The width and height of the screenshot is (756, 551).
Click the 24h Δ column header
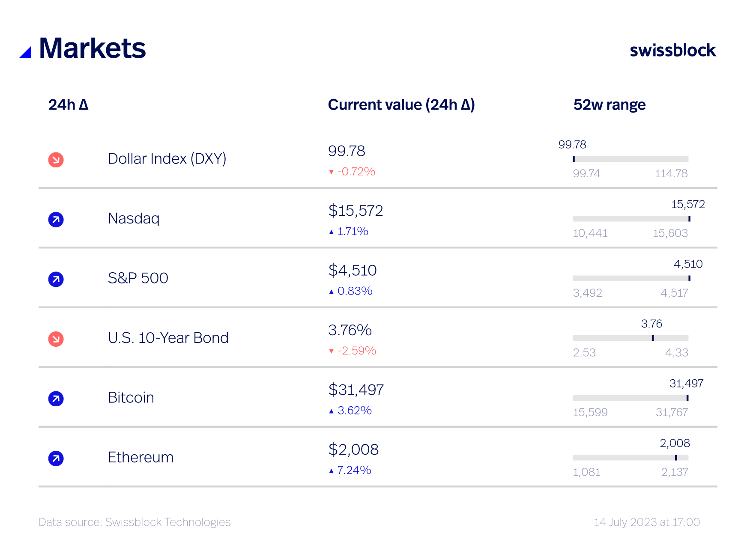coord(68,105)
